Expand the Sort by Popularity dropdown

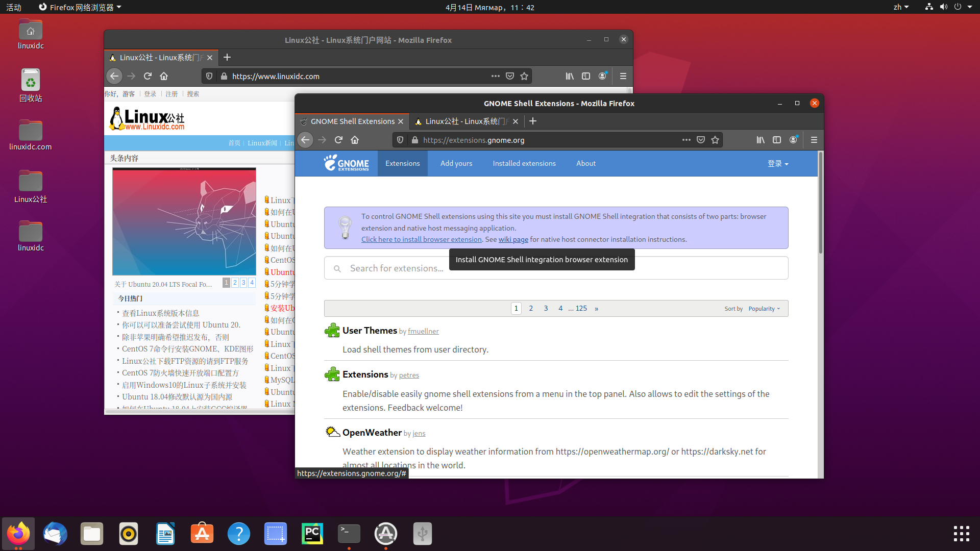point(764,308)
